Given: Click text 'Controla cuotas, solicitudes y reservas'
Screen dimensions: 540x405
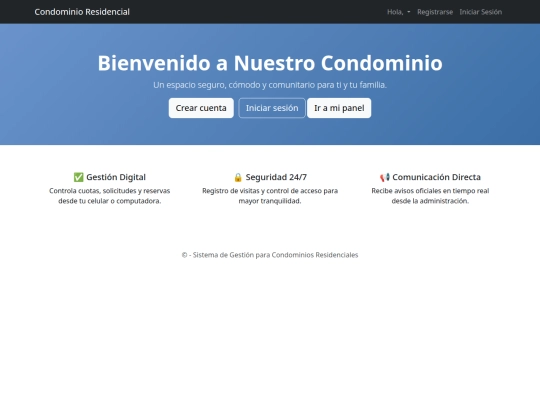Looking at the screenshot, I should [x=110, y=191].
